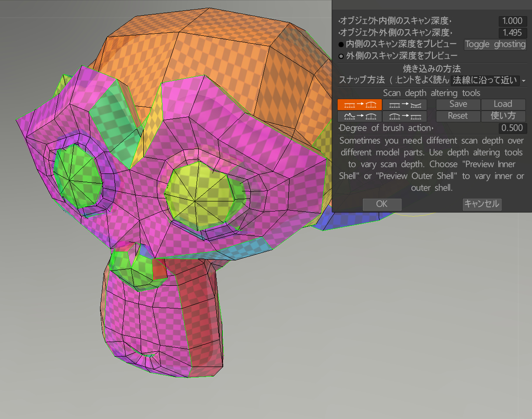Load saved scan depth settings

[x=503, y=104]
